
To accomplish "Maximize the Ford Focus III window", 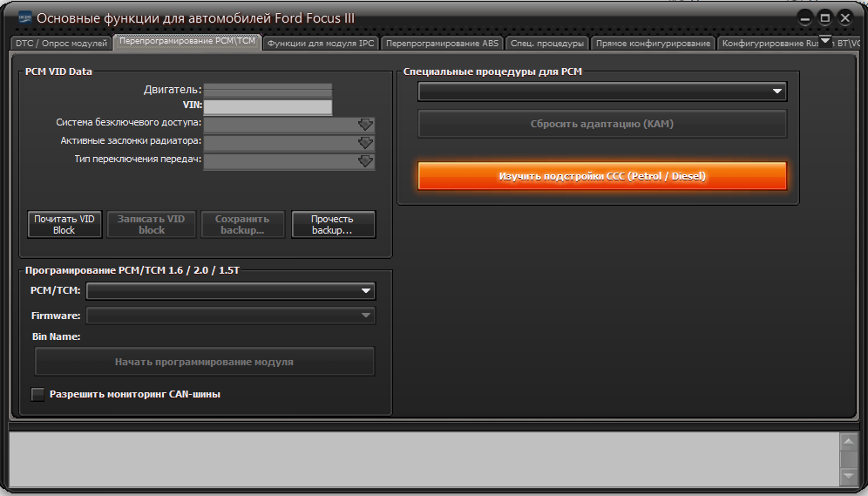I will (x=825, y=17).
